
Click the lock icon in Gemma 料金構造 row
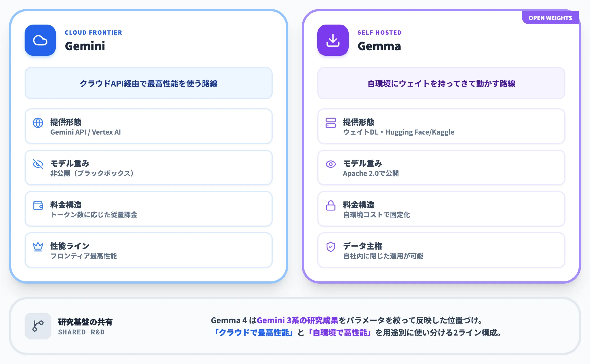tap(331, 205)
